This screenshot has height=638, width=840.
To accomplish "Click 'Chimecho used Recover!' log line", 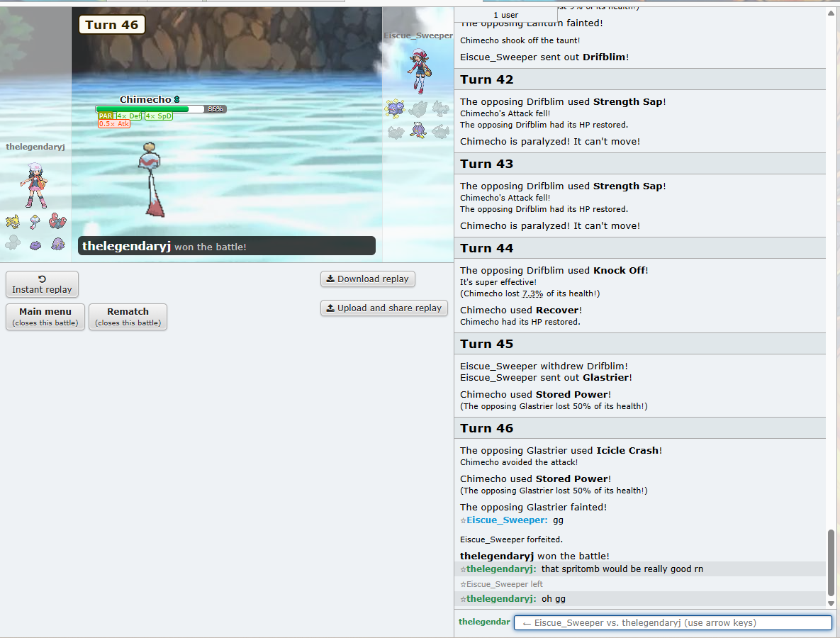I will 521,310.
